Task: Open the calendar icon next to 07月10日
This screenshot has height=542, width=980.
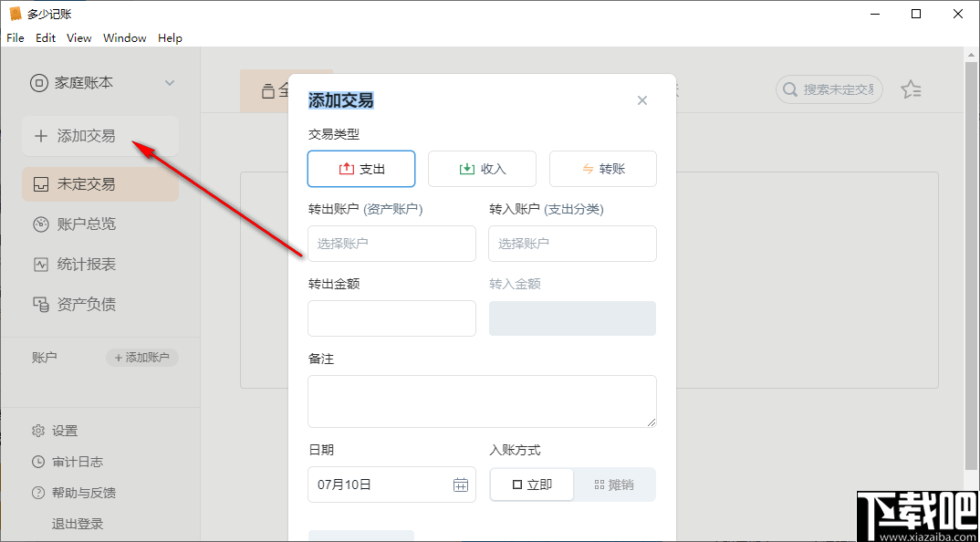Action: [x=461, y=485]
